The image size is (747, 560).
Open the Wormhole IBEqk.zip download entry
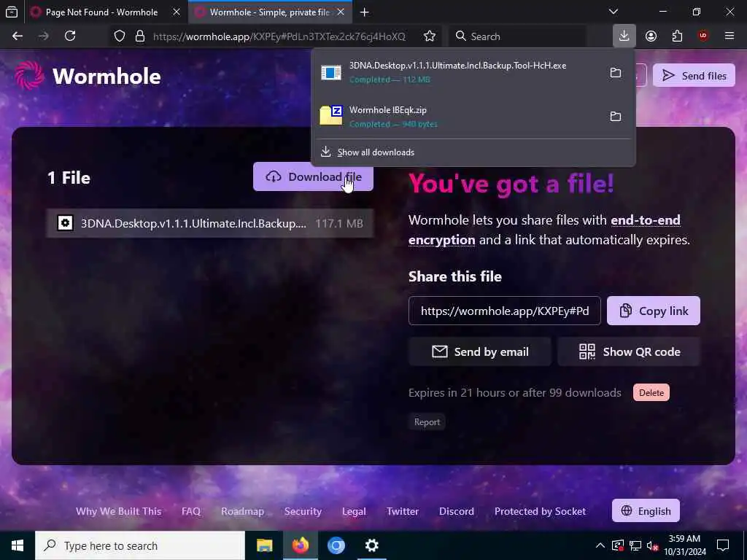457,116
